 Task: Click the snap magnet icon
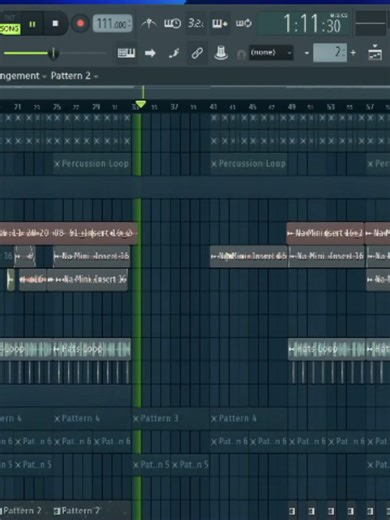tap(241, 54)
